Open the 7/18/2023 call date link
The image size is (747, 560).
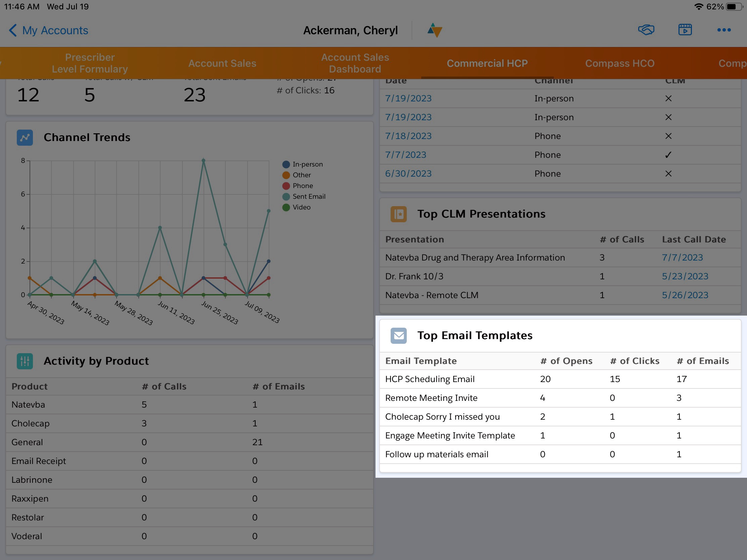click(x=408, y=136)
